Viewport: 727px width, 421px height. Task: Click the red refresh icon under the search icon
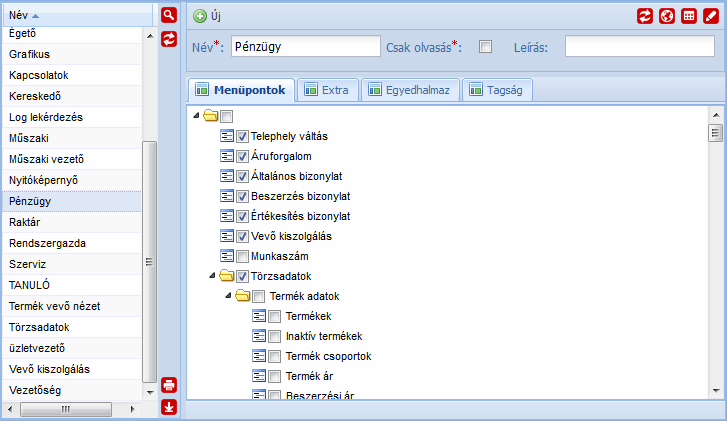coord(169,39)
